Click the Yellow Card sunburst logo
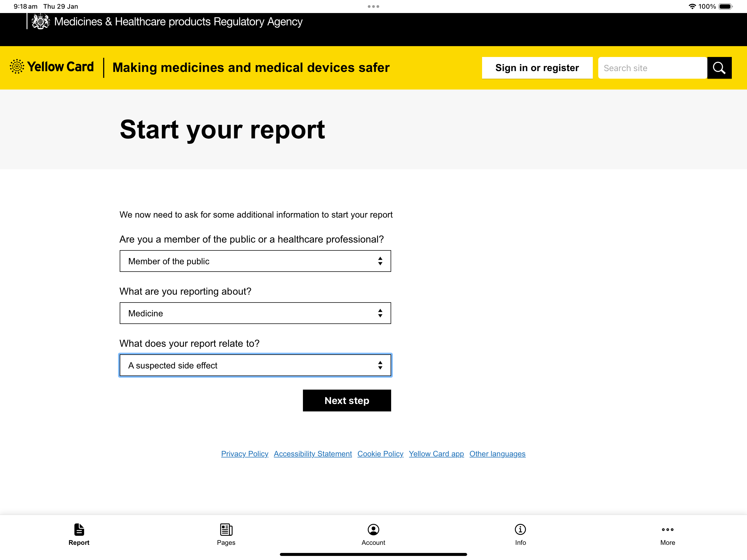The width and height of the screenshot is (747, 560). [x=17, y=66]
